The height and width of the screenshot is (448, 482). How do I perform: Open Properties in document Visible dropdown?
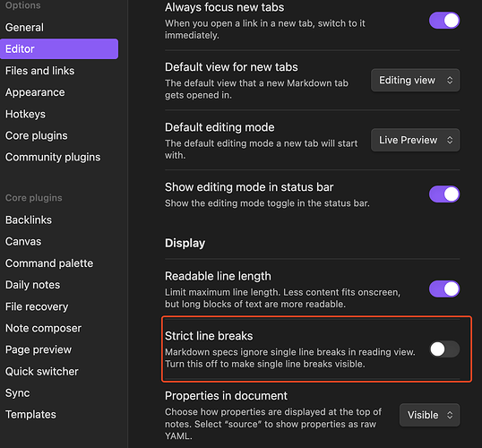(x=430, y=415)
